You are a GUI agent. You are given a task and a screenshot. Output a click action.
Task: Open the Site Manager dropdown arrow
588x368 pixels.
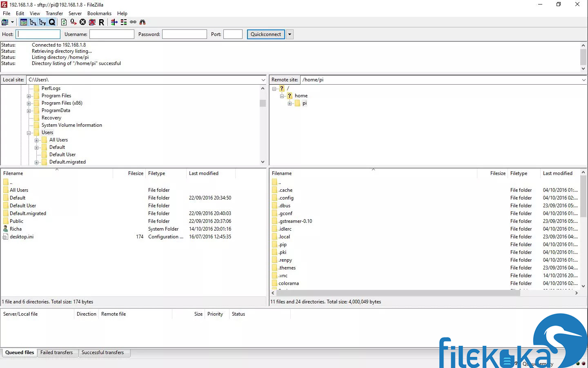tap(12, 22)
